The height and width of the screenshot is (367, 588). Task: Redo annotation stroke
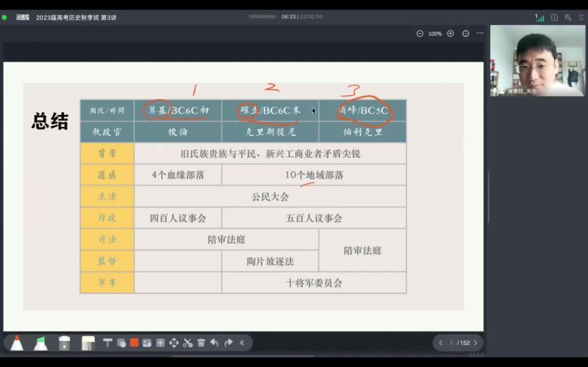pyautogui.click(x=228, y=343)
